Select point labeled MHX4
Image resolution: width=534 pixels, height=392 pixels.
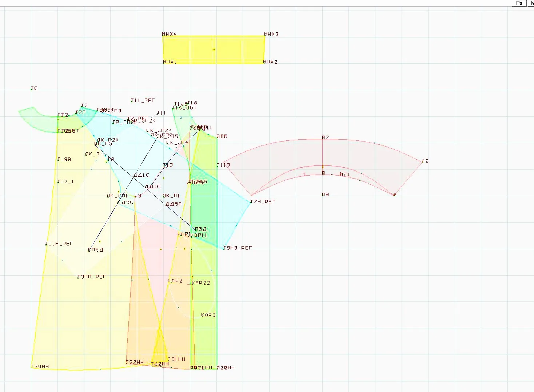click(169, 34)
